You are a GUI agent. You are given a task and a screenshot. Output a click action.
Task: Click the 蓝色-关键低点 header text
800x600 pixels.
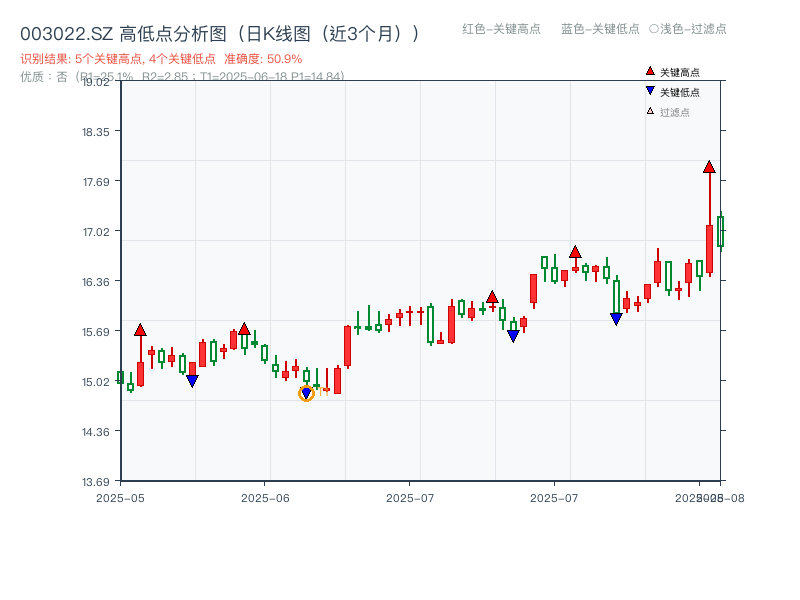tap(600, 29)
